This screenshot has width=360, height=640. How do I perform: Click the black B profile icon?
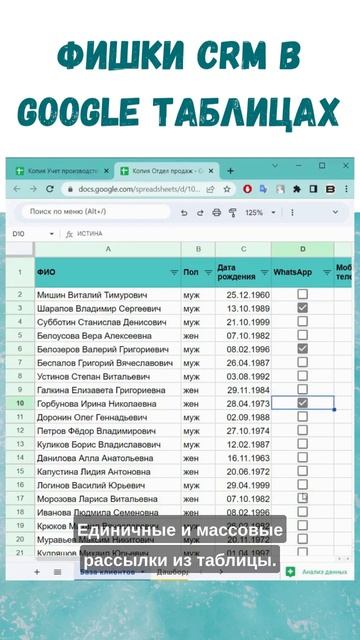tap(330, 189)
